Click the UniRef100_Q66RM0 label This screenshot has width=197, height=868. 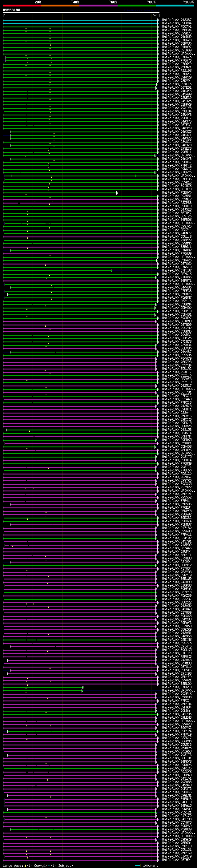coord(176,741)
